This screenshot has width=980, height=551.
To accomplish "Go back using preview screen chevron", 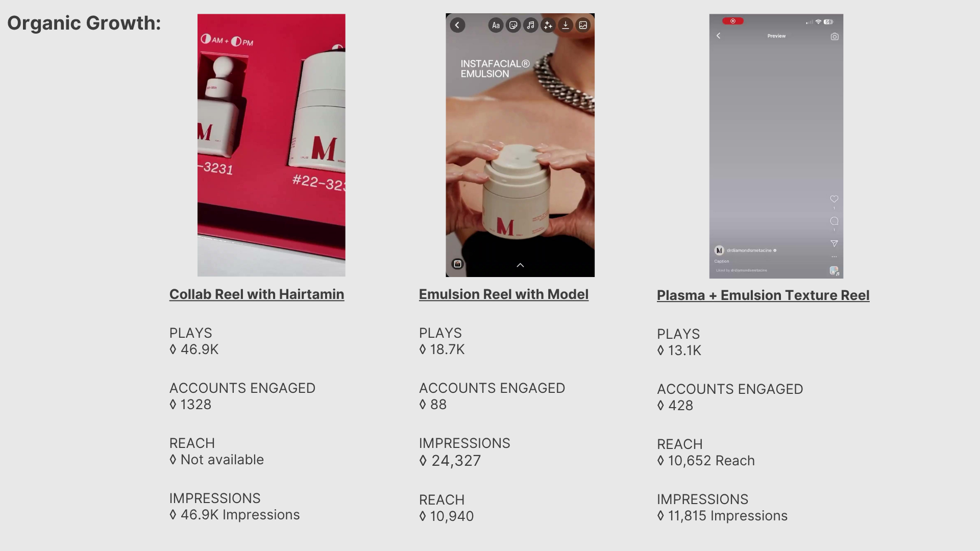I will click(719, 36).
